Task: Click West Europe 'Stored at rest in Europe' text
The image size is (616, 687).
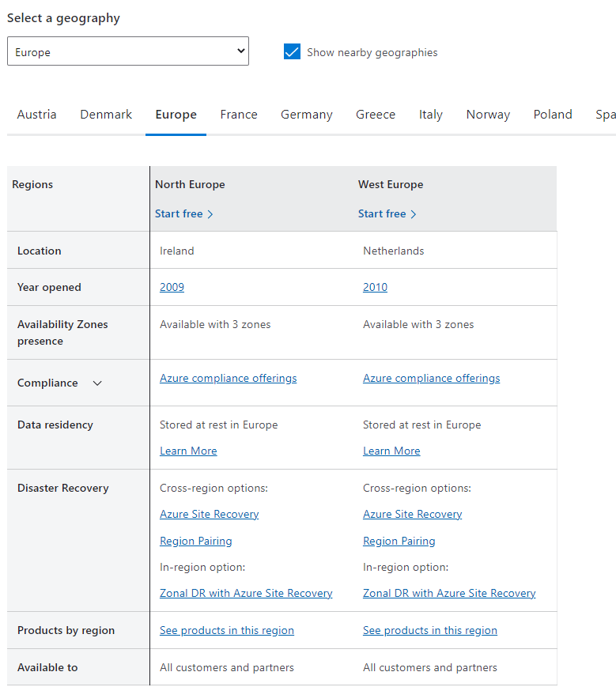Action: 422,425
